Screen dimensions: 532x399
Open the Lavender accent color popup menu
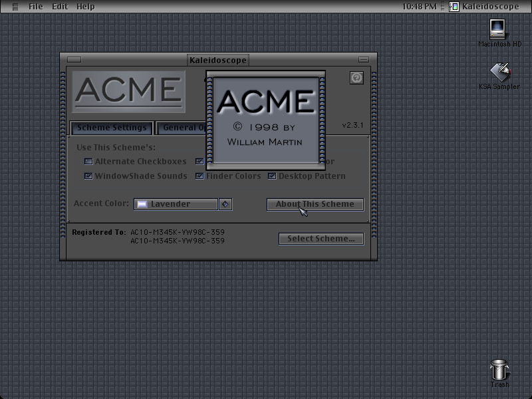[x=176, y=204]
